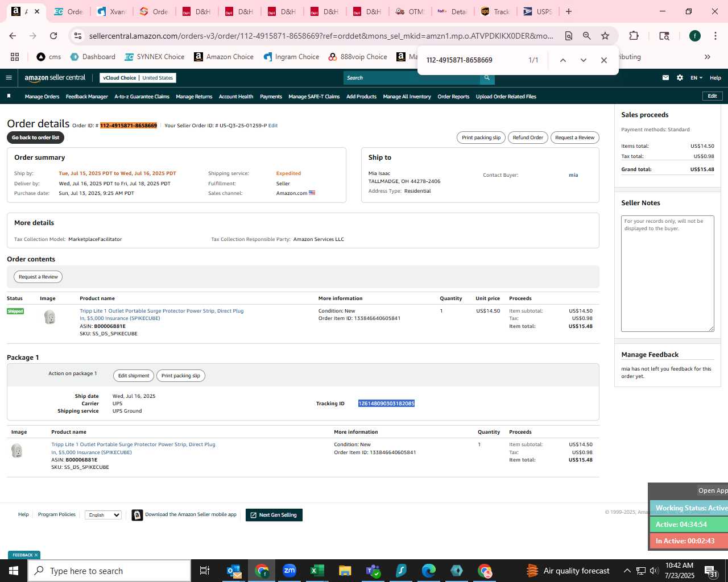728x582 pixels.
Task: Go to the next find-in-page result
Action: tap(583, 60)
